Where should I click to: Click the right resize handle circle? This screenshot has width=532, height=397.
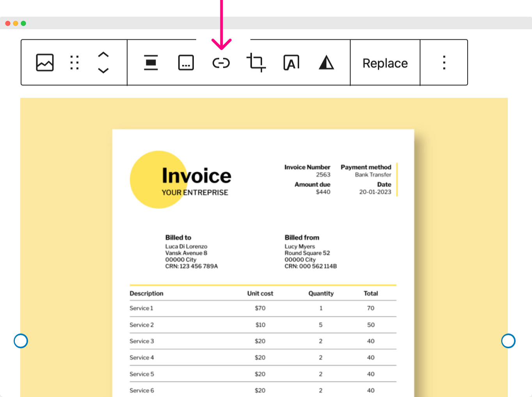[508, 341]
